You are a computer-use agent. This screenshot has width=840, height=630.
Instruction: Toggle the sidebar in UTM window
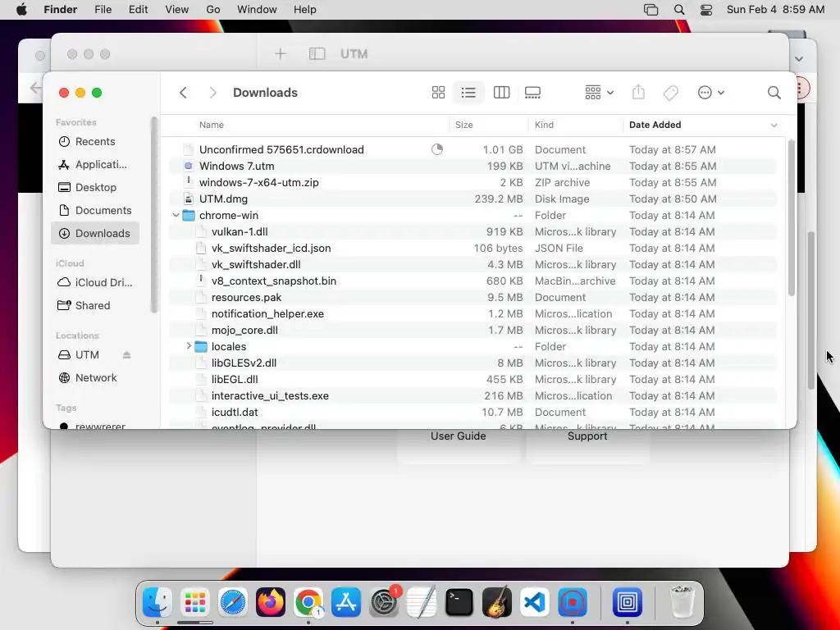[317, 53]
